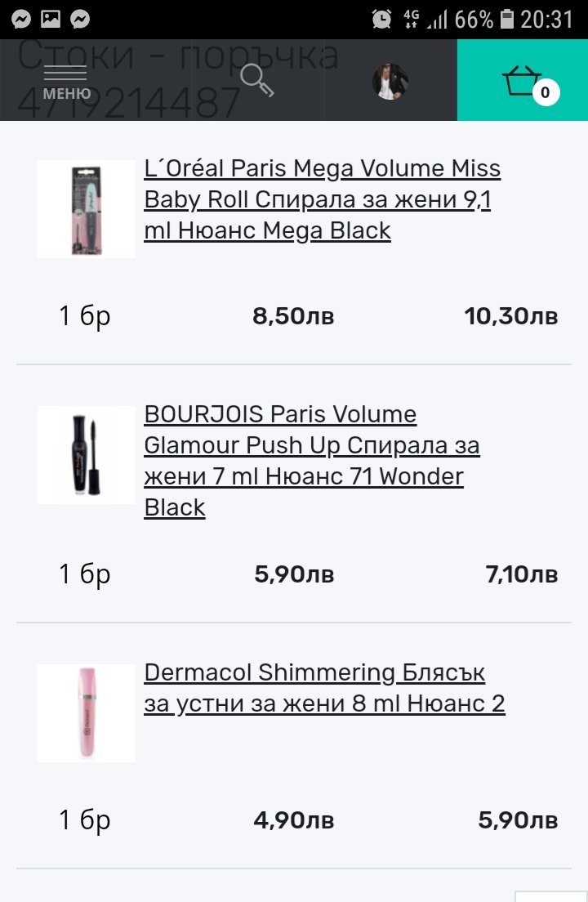The width and height of the screenshot is (588, 902).
Task: Tap the search magnifier icon
Action: click(256, 80)
